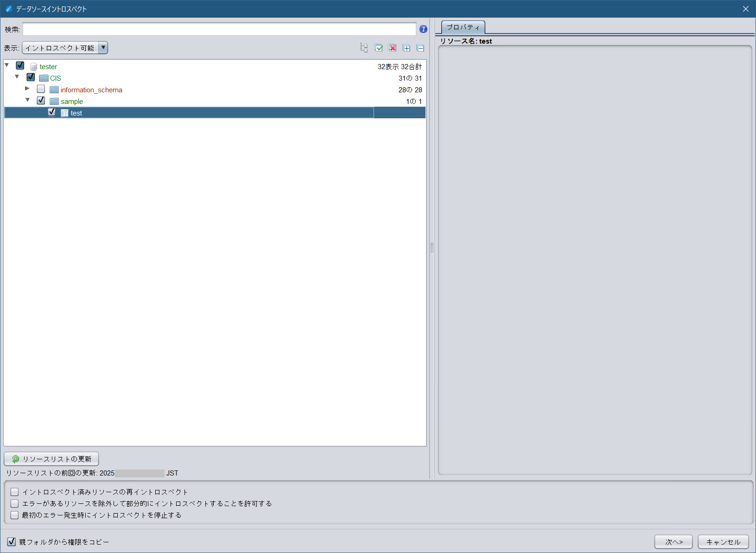Click the CIS folder icon

click(44, 78)
